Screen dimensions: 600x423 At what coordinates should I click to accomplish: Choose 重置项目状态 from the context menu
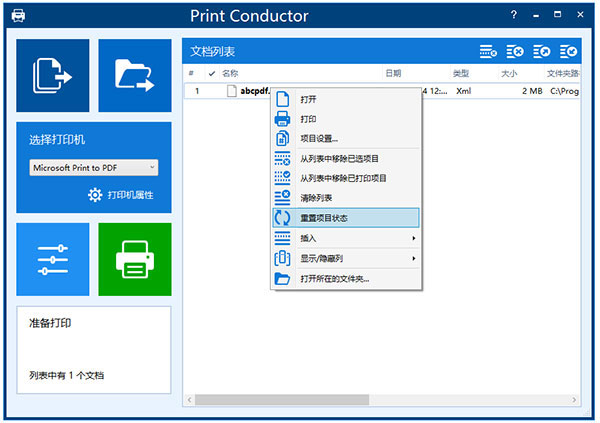(346, 218)
